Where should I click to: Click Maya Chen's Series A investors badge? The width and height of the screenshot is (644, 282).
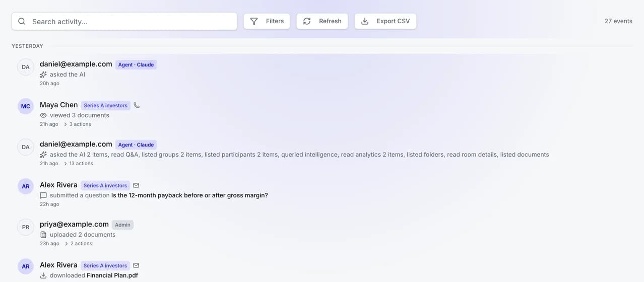(x=106, y=105)
